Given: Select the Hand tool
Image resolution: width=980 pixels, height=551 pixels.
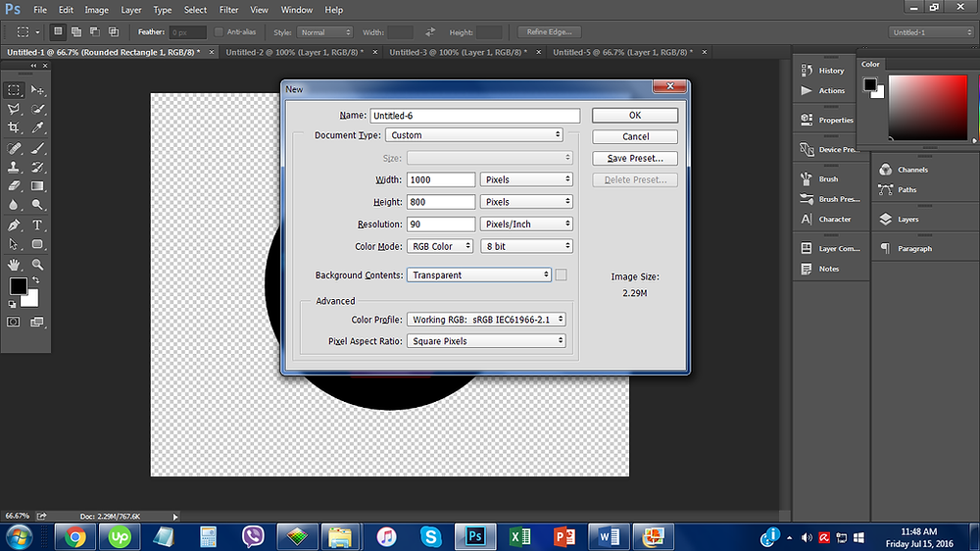Looking at the screenshot, I should pyautogui.click(x=14, y=265).
